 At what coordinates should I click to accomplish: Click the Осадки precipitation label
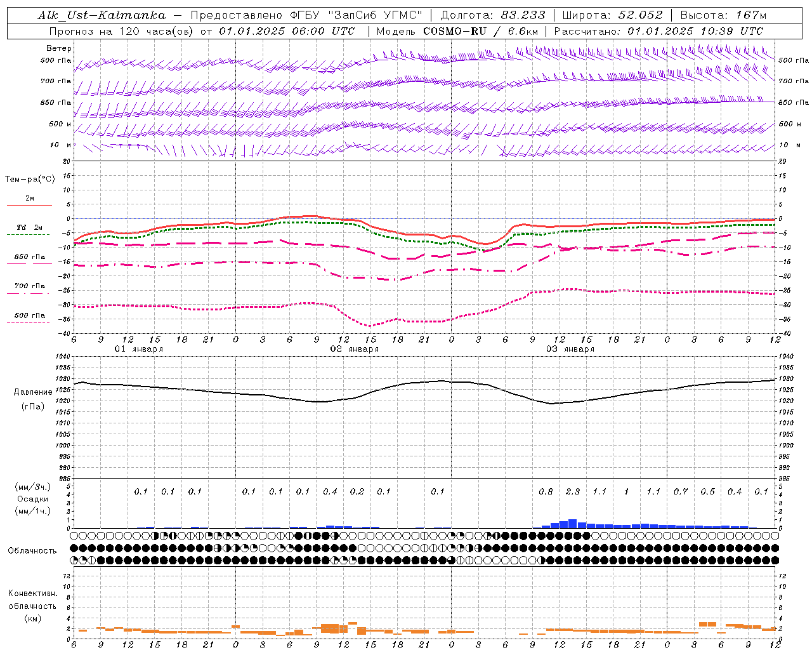pos(33,499)
